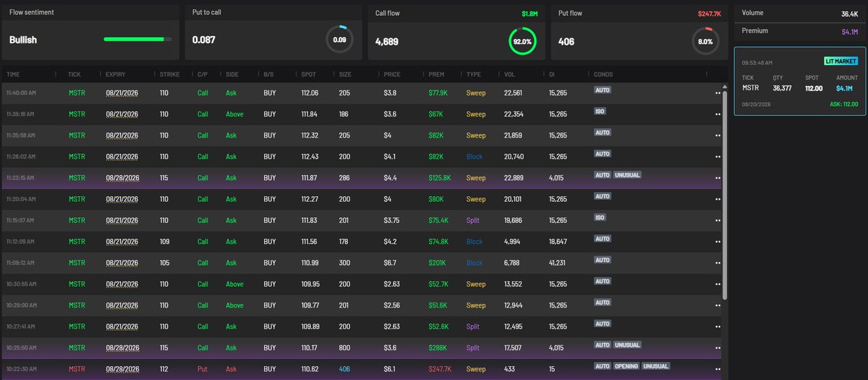Open the three-dot menu for the 11:35:58 AM row
Viewport: 868px width, 380px height.
coord(718,135)
